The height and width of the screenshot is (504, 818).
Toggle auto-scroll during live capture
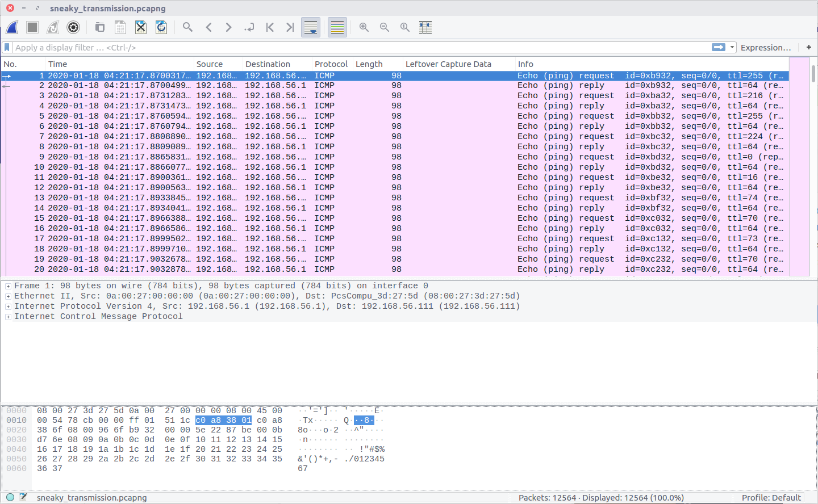click(311, 27)
